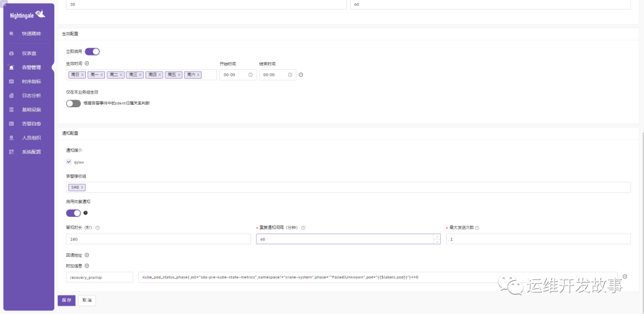Click the kube_pod_status_phase value field
644x314 pixels.
(x=378, y=277)
